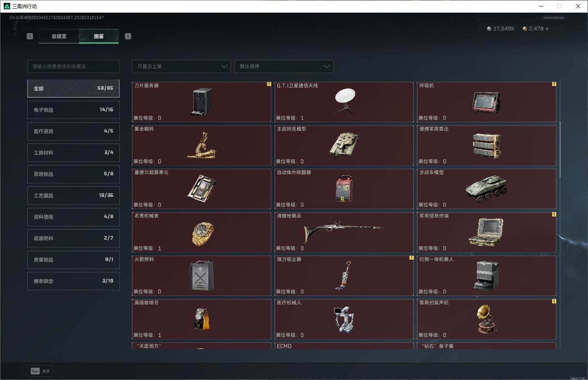Click the "天圆地方" item title
The image size is (588, 380).
pyautogui.click(x=149, y=346)
